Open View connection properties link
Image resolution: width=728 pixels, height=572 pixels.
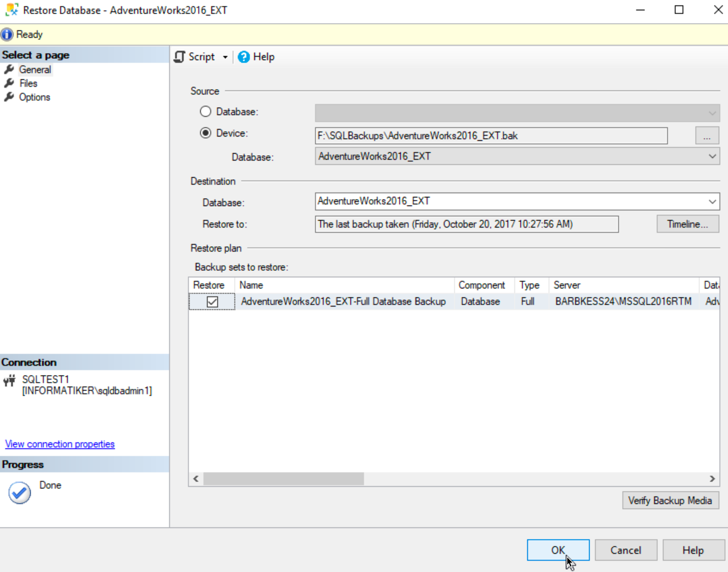tap(60, 444)
